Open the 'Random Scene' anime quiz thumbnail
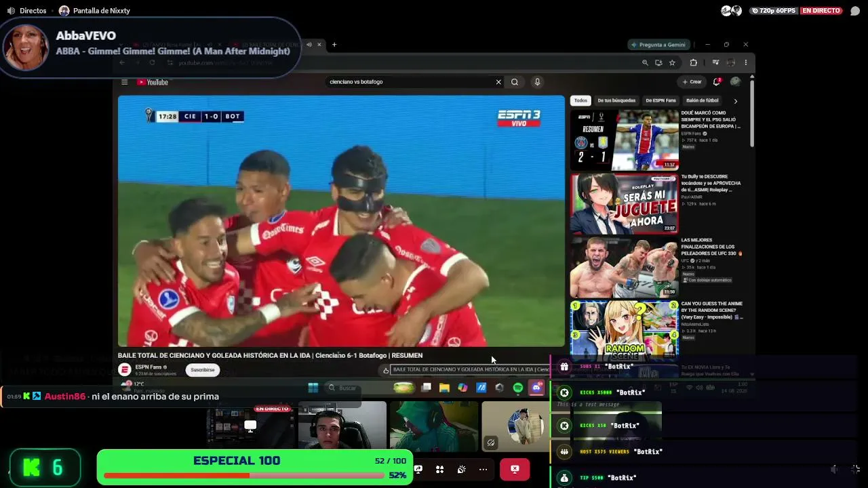The image size is (868, 488). (624, 329)
